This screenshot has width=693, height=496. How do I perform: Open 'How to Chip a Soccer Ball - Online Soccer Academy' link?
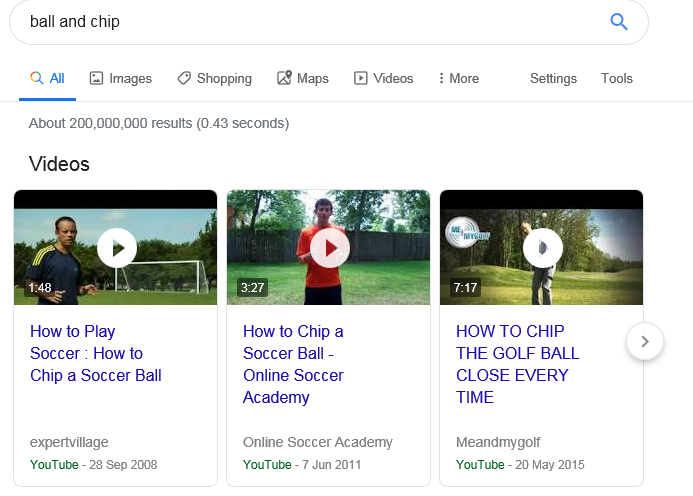click(x=293, y=364)
